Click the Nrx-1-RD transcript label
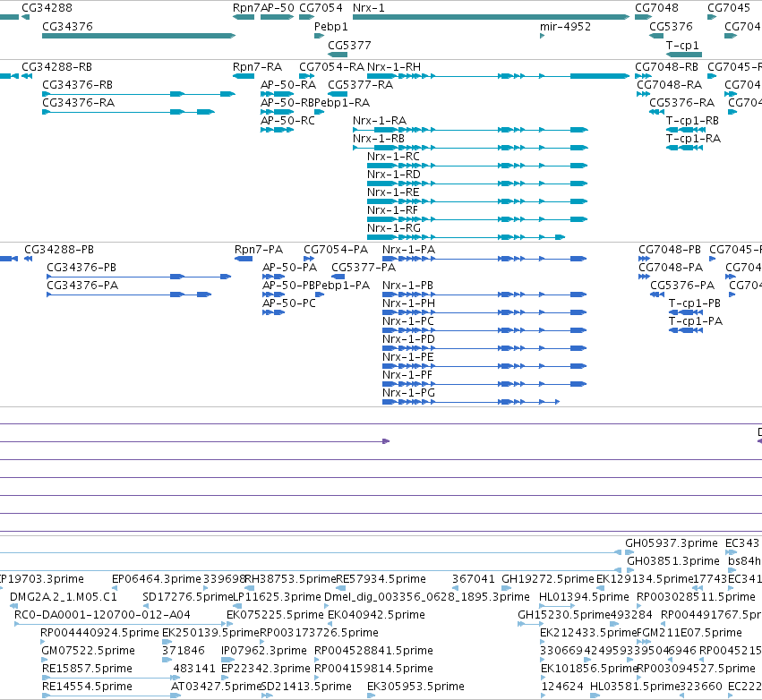762x700 pixels. point(394,175)
